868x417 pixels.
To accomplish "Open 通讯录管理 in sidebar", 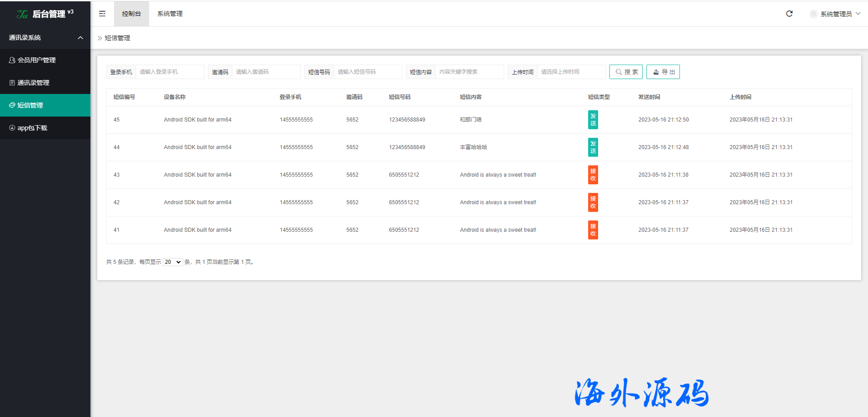I will coord(33,83).
